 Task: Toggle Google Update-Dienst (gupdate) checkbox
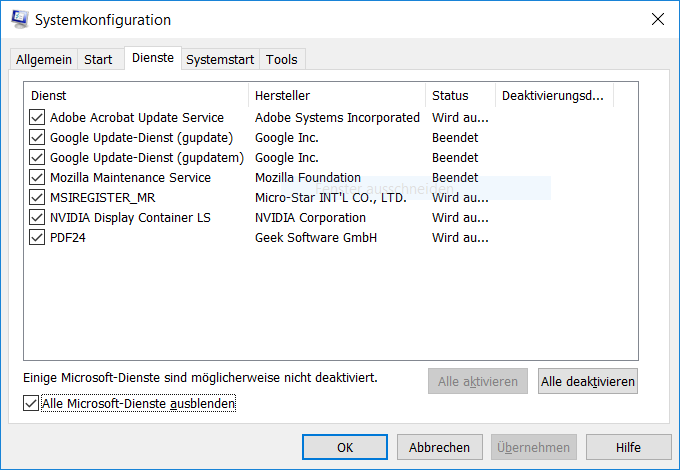tap(37, 138)
